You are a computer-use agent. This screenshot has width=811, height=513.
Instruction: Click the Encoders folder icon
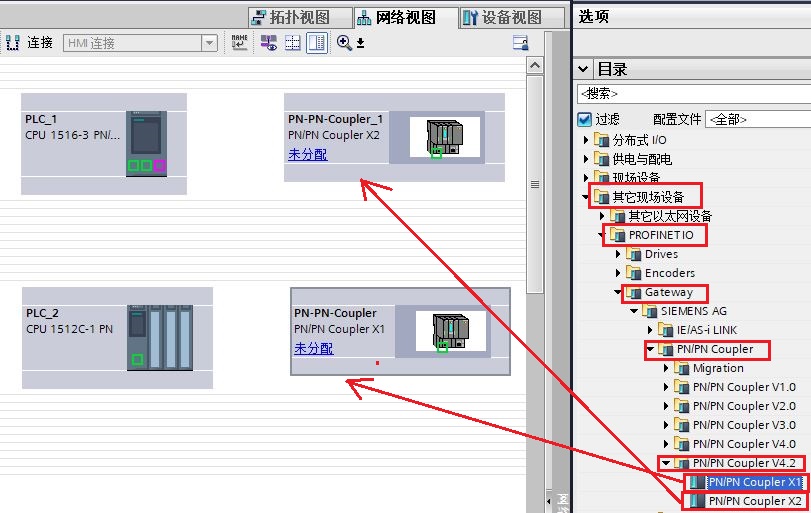tap(634, 273)
